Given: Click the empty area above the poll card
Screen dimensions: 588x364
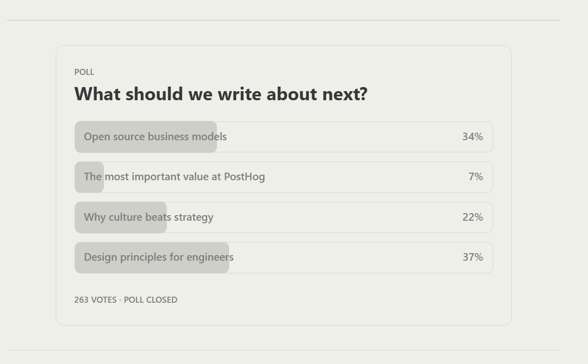Looking at the screenshot, I should point(284,32).
